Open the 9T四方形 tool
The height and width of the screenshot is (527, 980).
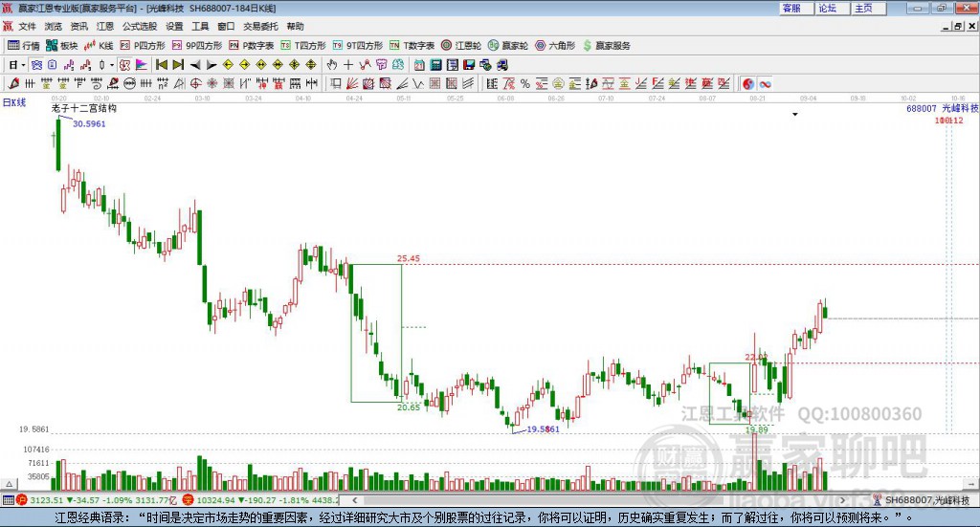pos(358,46)
